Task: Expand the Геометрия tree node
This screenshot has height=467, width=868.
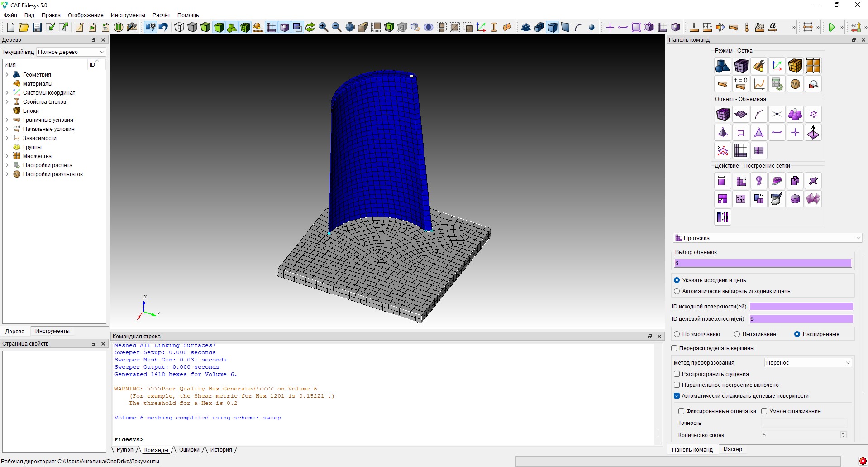Action: (7, 75)
